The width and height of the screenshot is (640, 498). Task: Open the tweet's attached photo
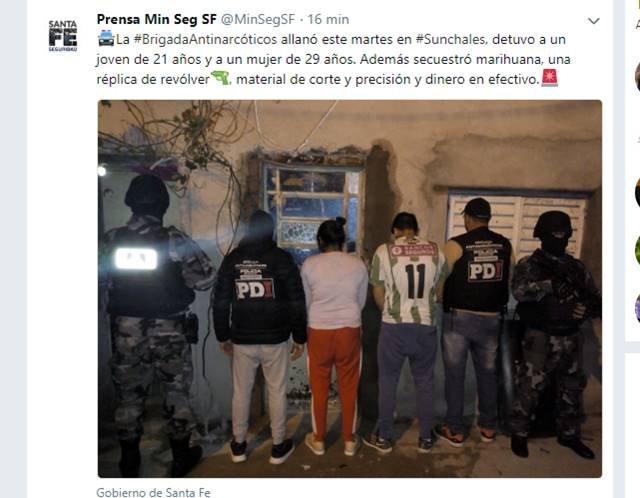(x=350, y=289)
